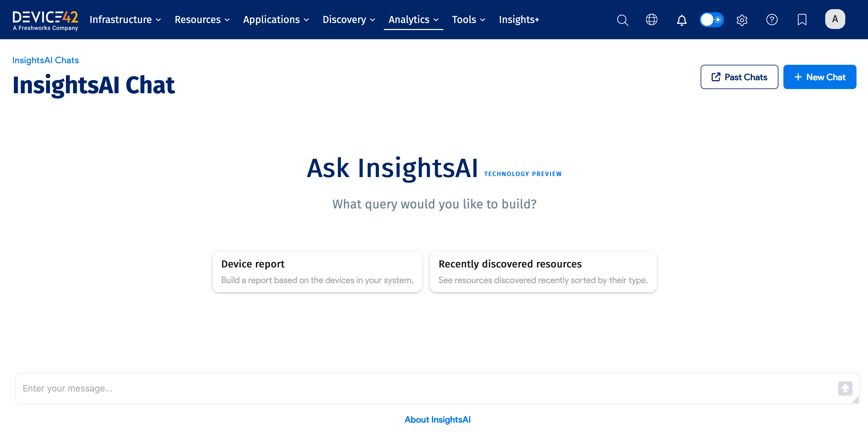Select the Device report suggestion card
The height and width of the screenshot is (432, 868).
317,271
